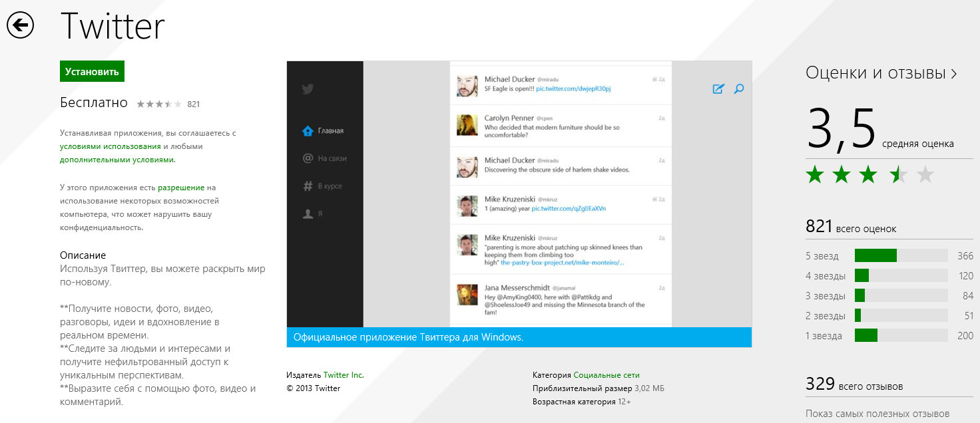980x423 pixels.
Task: Click the back arrow button
Action: point(21,25)
